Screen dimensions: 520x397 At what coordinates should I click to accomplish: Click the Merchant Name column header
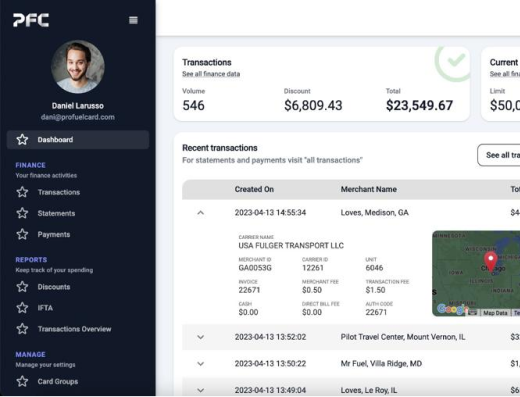click(x=369, y=189)
